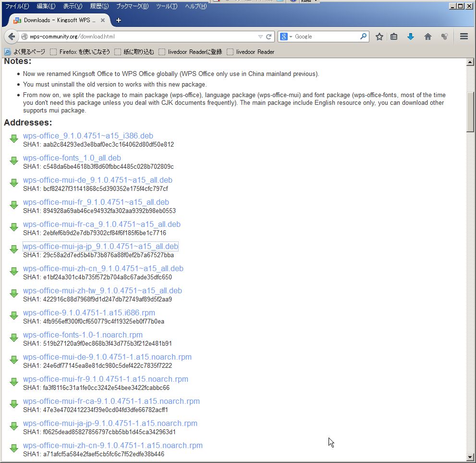Image resolution: width=476 pixels, height=463 pixels.
Task: Bookmark this page with the star icon
Action: [x=379, y=37]
